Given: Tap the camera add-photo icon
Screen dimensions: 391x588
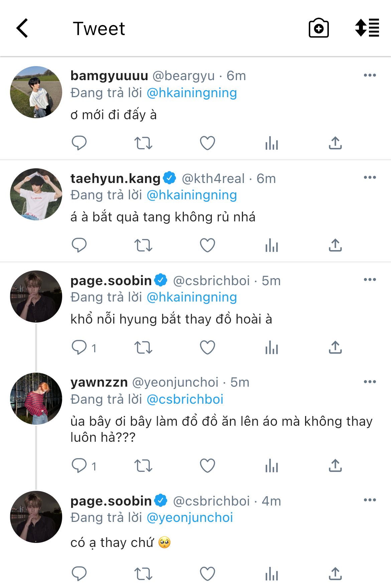Looking at the screenshot, I should (x=318, y=28).
